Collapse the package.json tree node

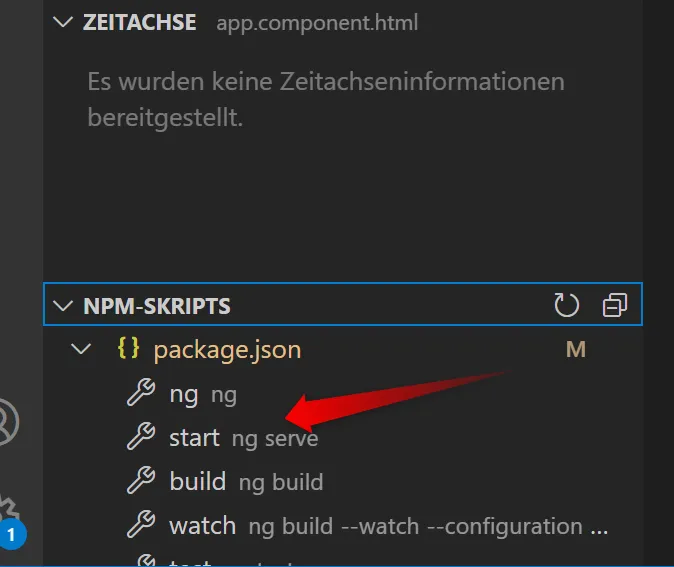(81, 349)
